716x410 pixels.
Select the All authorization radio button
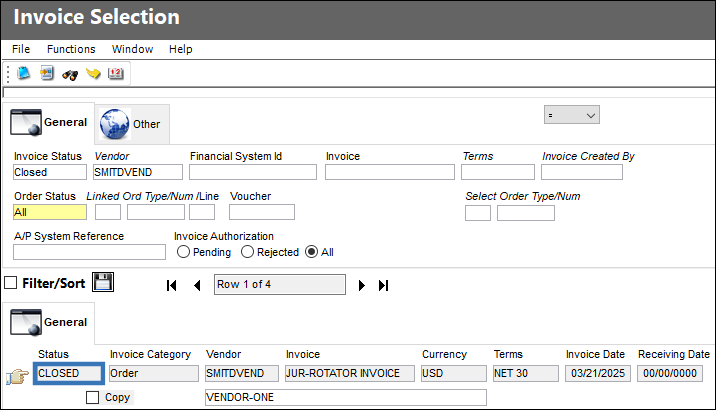pos(311,252)
